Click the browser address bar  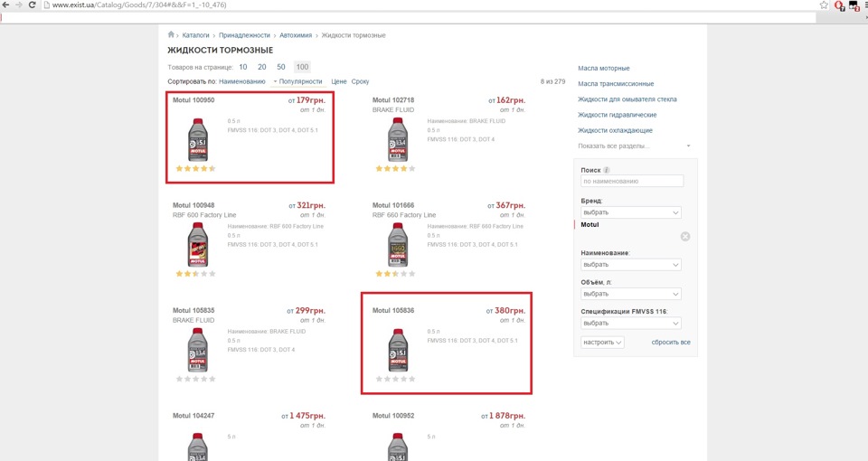(432, 5)
